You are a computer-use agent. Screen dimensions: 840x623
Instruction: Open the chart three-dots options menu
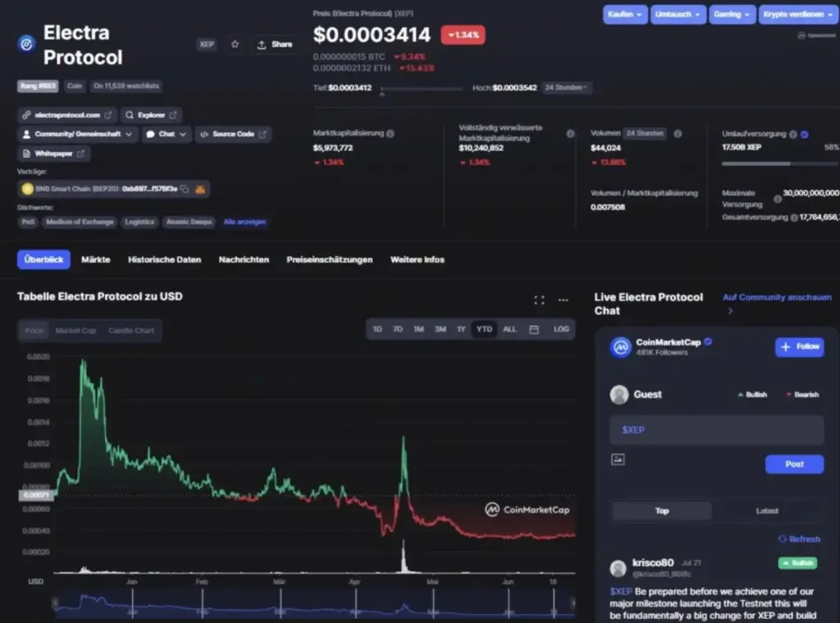pyautogui.click(x=563, y=300)
